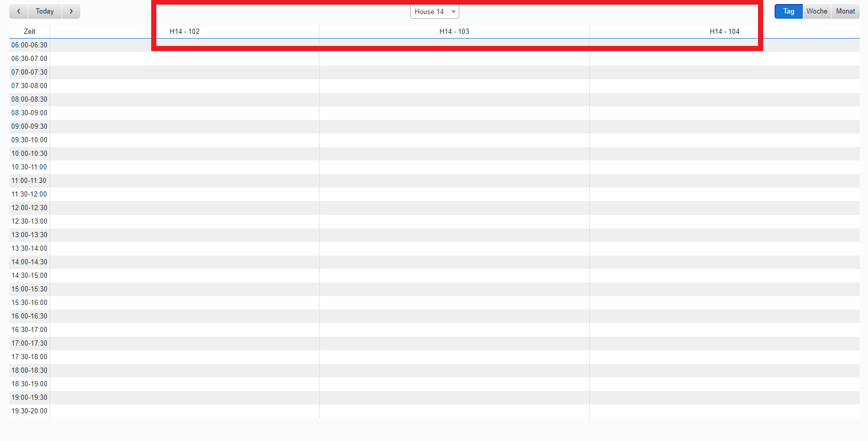Go to the next day with right arrow

click(71, 11)
